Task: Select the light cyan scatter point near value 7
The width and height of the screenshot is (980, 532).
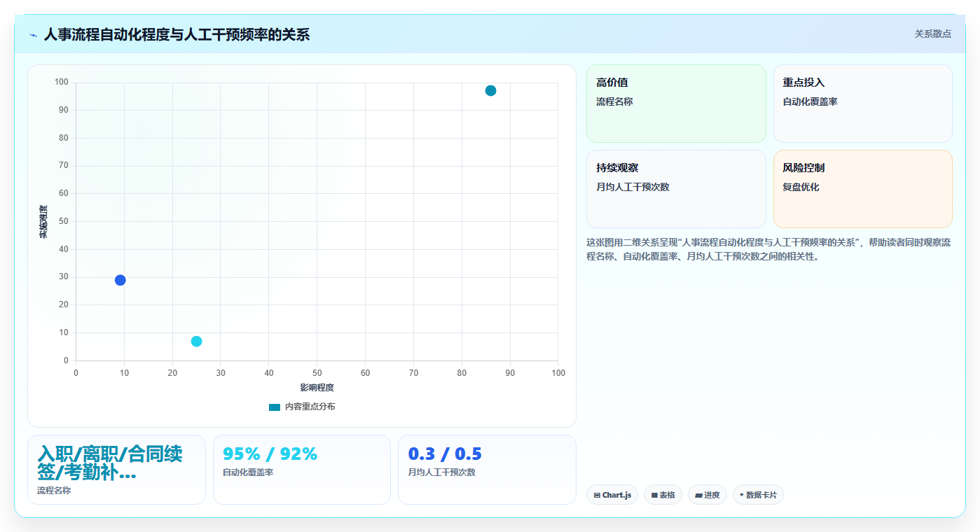Action: pos(196,341)
